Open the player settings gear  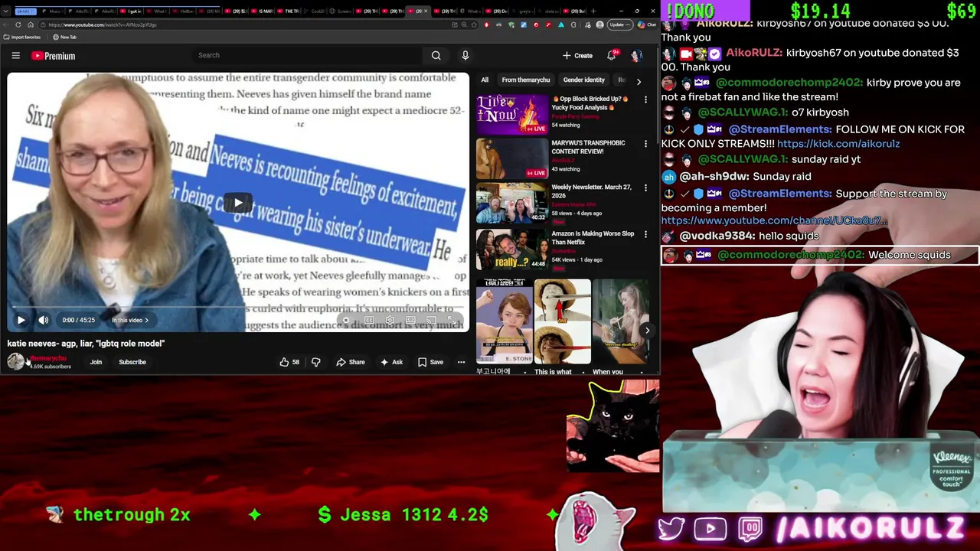point(390,321)
